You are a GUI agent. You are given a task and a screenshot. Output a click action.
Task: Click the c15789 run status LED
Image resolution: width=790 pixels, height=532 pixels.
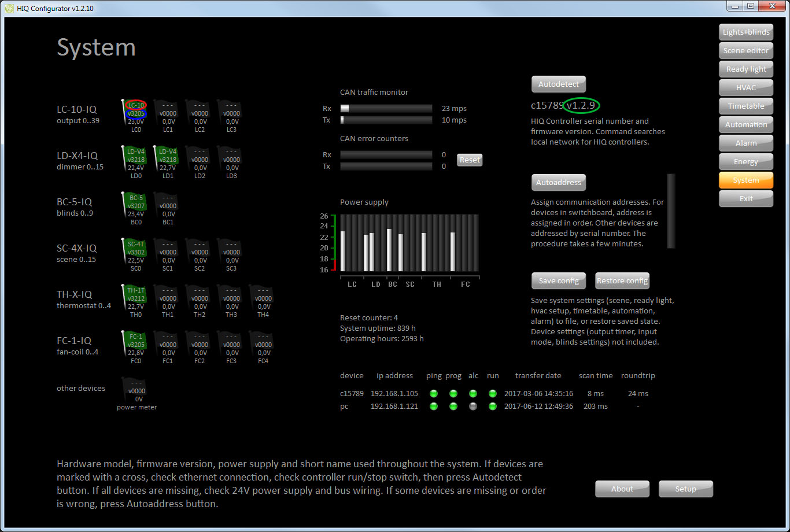(x=493, y=394)
